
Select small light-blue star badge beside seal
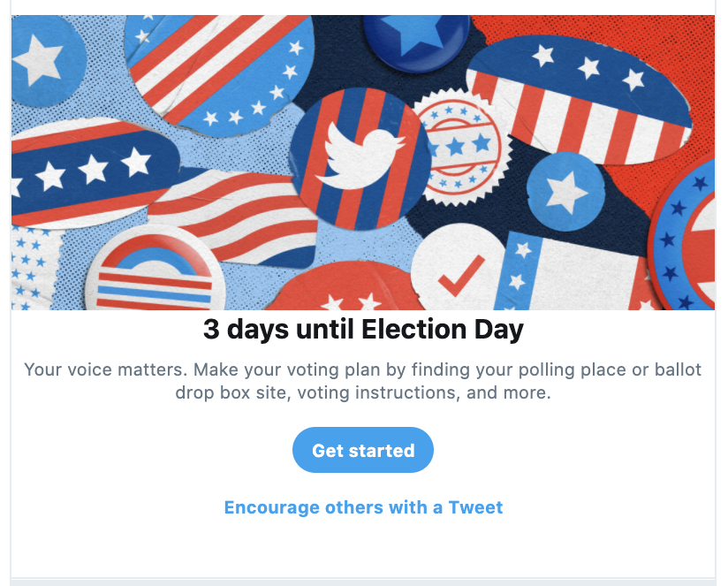[565, 191]
